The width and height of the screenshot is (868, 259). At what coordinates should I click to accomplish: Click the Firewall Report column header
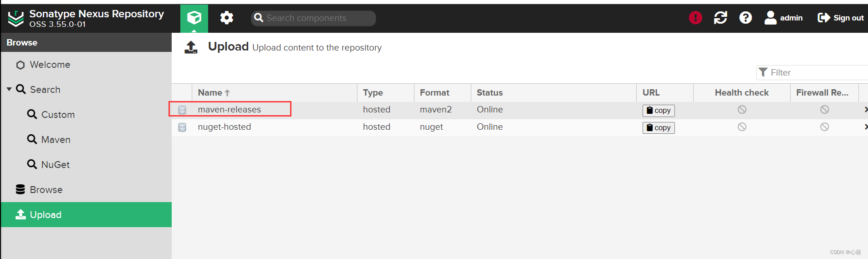click(x=824, y=93)
